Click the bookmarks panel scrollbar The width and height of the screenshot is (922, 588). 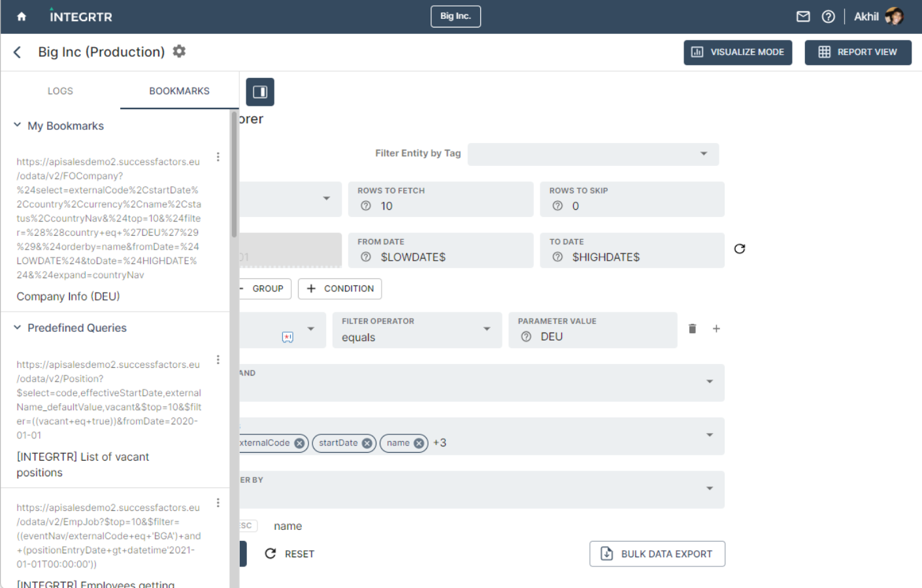234,174
